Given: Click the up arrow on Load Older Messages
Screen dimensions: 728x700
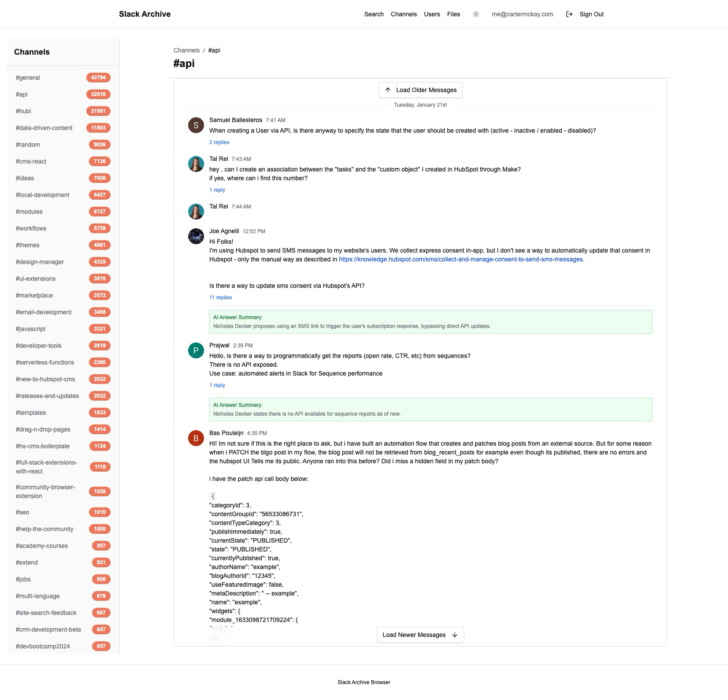Looking at the screenshot, I should [388, 89].
